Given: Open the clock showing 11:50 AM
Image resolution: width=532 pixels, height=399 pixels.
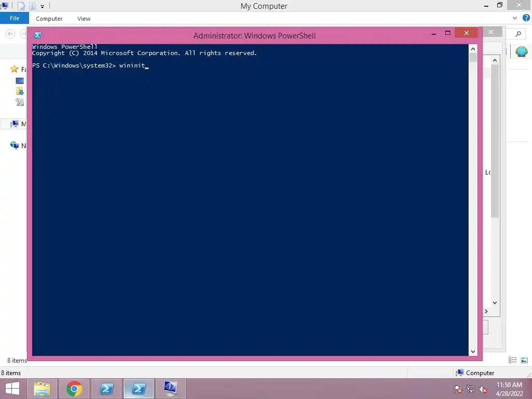Looking at the screenshot, I should [509, 389].
